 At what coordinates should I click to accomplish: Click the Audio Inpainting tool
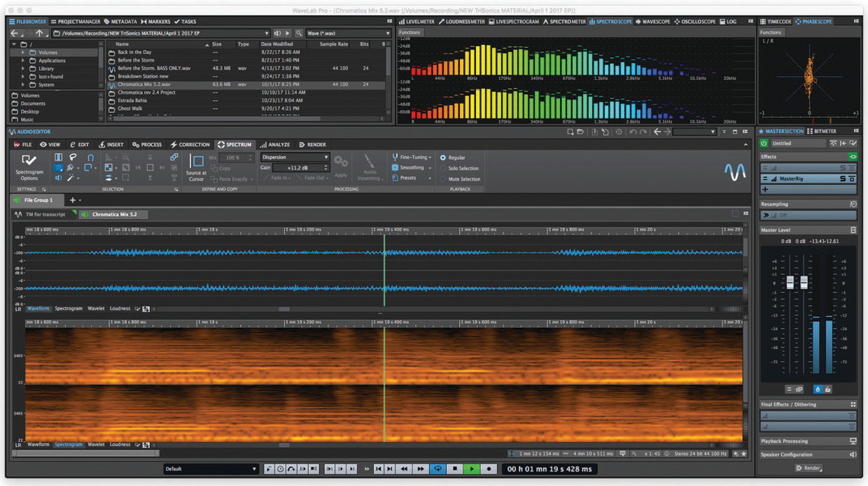click(x=370, y=168)
